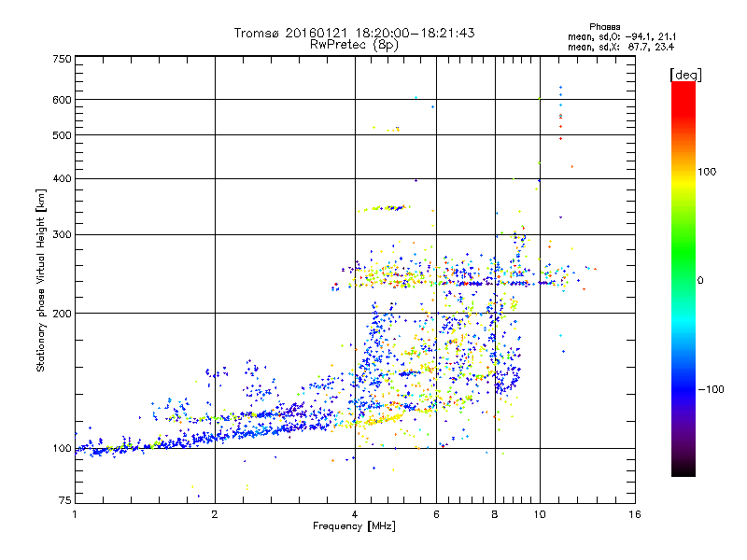Click the "100" virtual height axis tick label
Viewport: 747px width, 560px height.
pyautogui.click(x=62, y=448)
